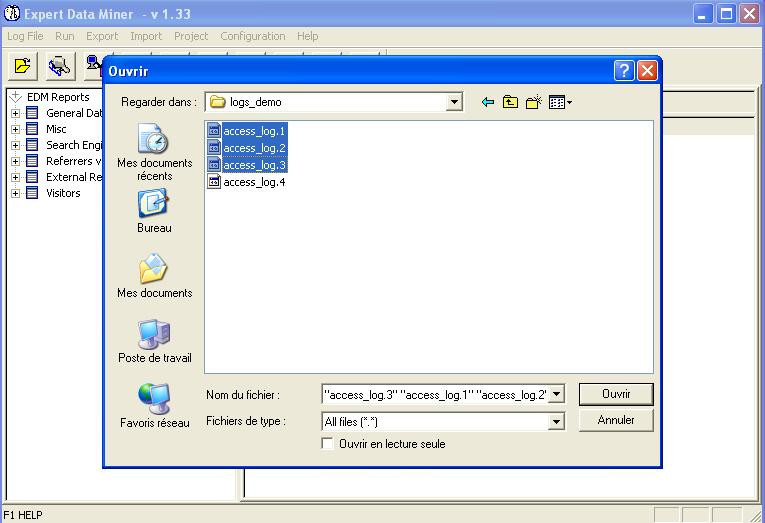The height and width of the screenshot is (523, 765).
Task: Click the access_log.1 file icon
Action: (x=214, y=131)
